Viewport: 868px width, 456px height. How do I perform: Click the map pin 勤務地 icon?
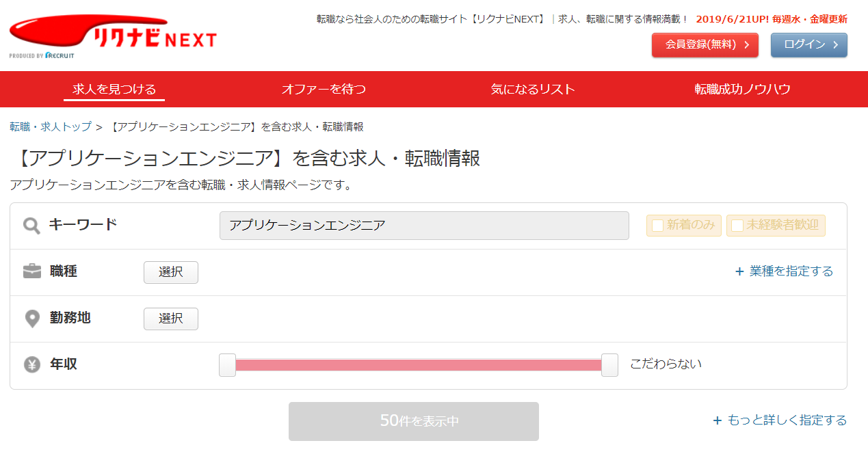(x=32, y=319)
